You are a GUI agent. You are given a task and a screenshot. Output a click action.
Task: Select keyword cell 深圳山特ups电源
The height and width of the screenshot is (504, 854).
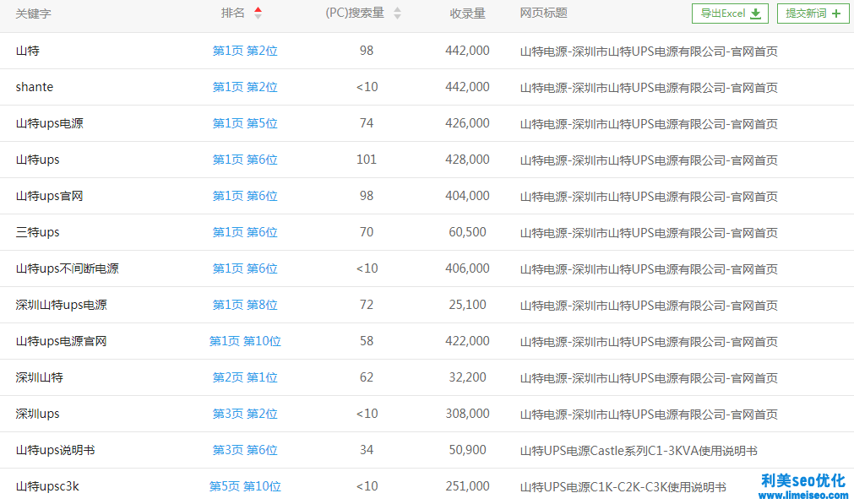click(61, 305)
